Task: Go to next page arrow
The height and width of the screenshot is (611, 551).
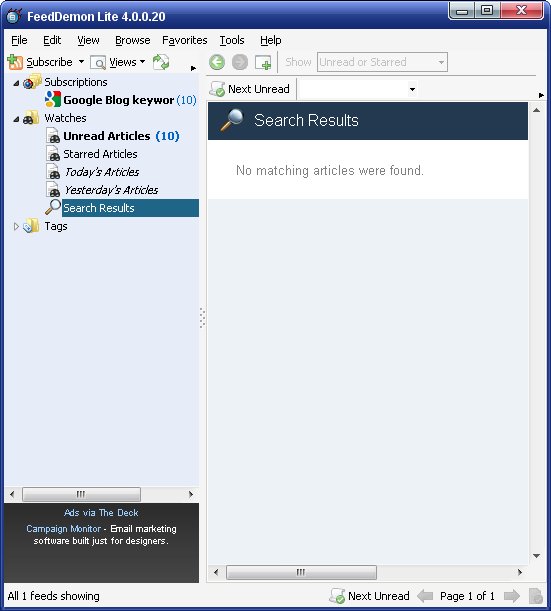Action: pyautogui.click(x=512, y=596)
